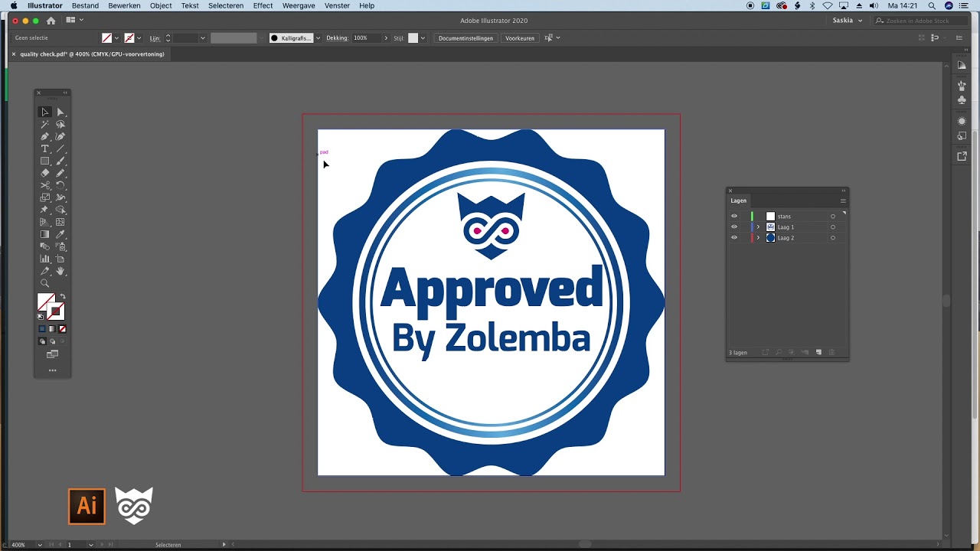Click the Stijl swatch in control bar
Image resolution: width=980 pixels, height=551 pixels.
coord(413,38)
